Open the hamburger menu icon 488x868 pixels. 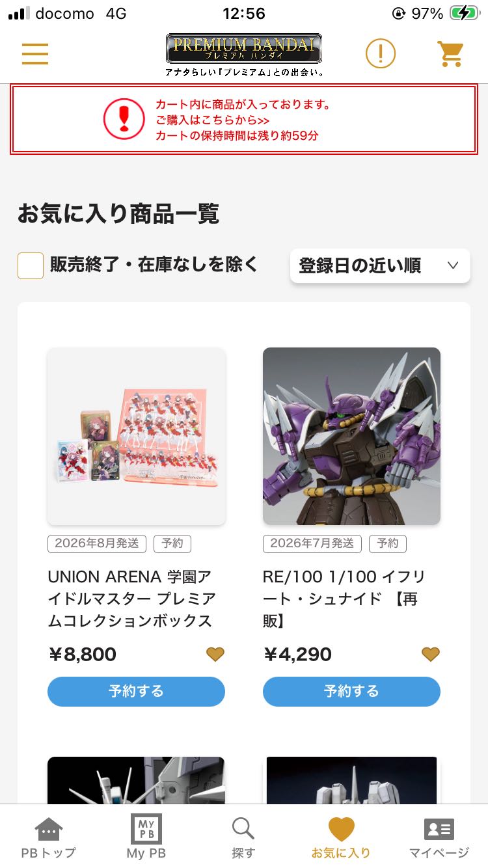[x=35, y=53]
